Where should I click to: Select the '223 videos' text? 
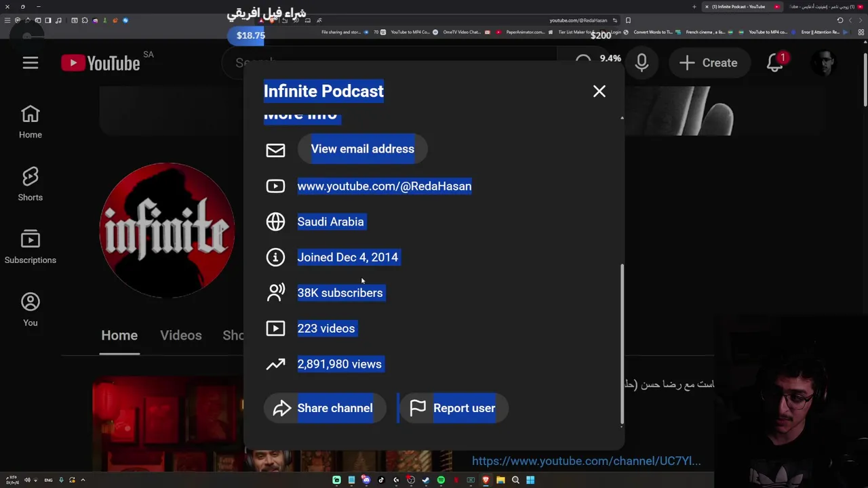(326, 328)
